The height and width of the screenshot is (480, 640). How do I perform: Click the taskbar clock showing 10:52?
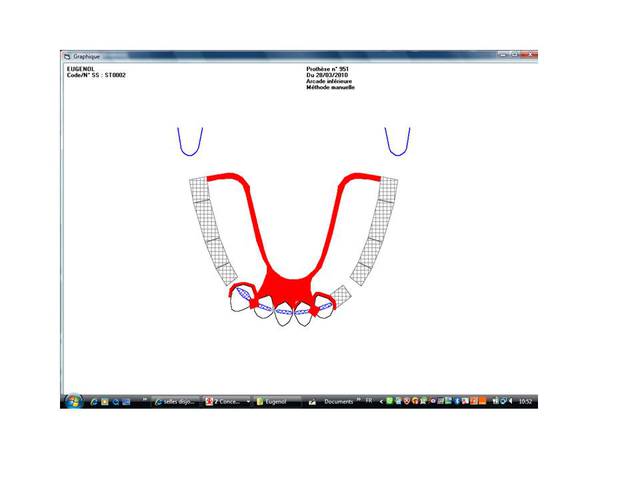(x=527, y=401)
